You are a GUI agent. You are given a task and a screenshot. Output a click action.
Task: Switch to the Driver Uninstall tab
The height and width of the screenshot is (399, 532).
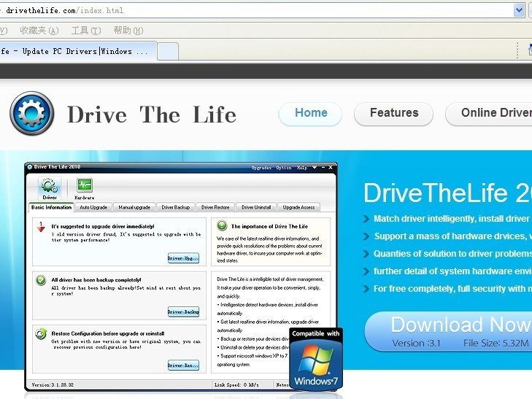(x=256, y=207)
